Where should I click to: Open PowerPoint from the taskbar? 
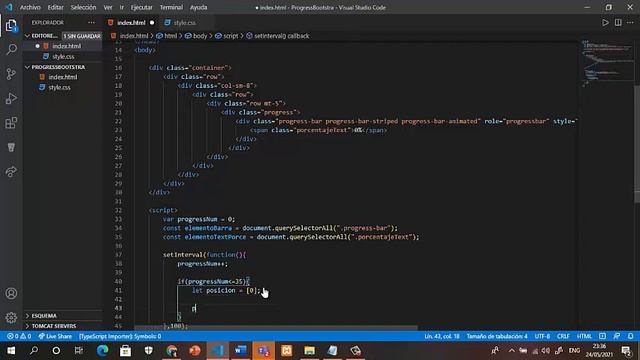pos(195,351)
